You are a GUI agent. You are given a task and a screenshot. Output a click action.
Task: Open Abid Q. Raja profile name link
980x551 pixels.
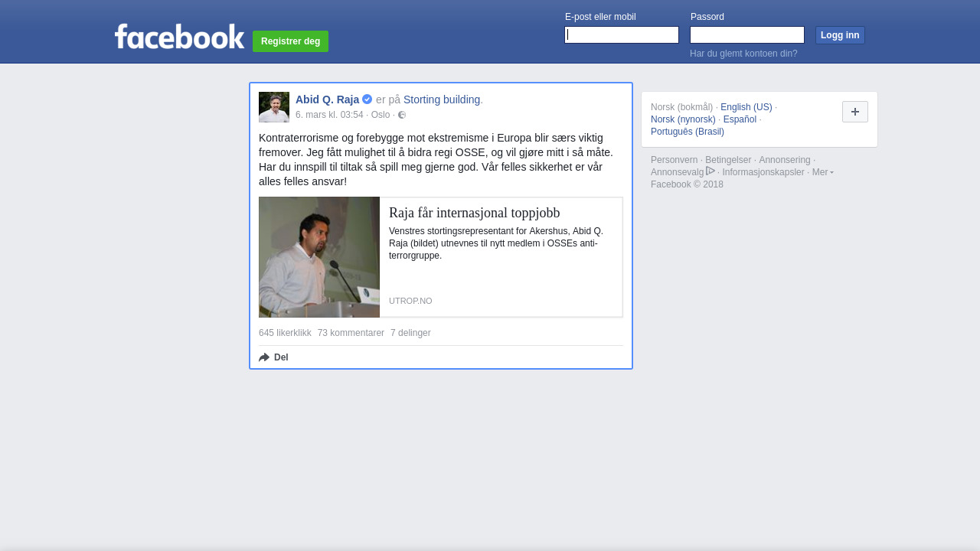point(327,99)
